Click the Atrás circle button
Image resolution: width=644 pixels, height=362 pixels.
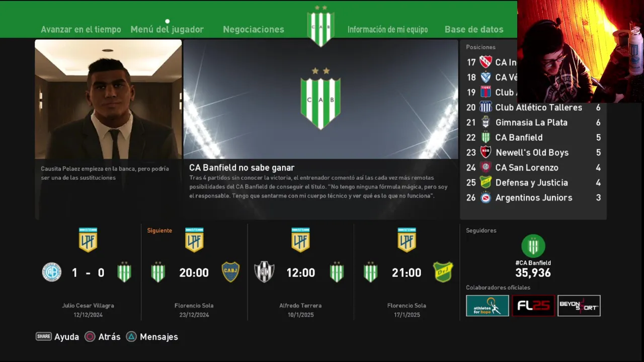[90, 337]
